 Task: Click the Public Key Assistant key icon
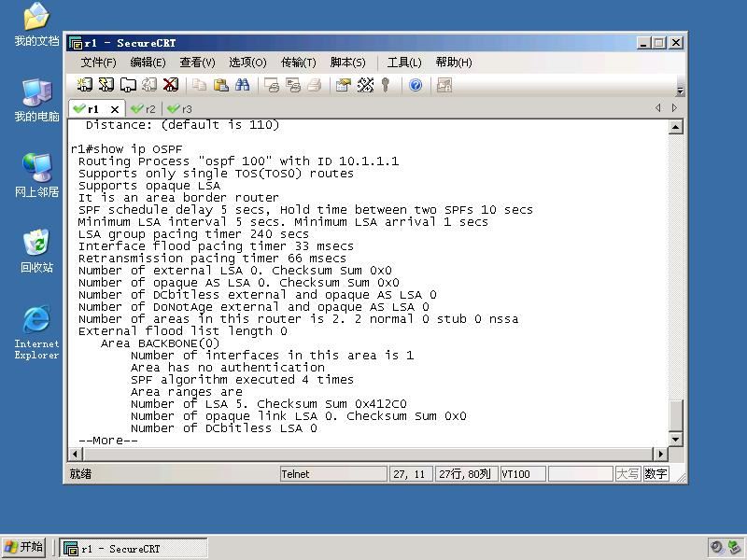(x=386, y=85)
